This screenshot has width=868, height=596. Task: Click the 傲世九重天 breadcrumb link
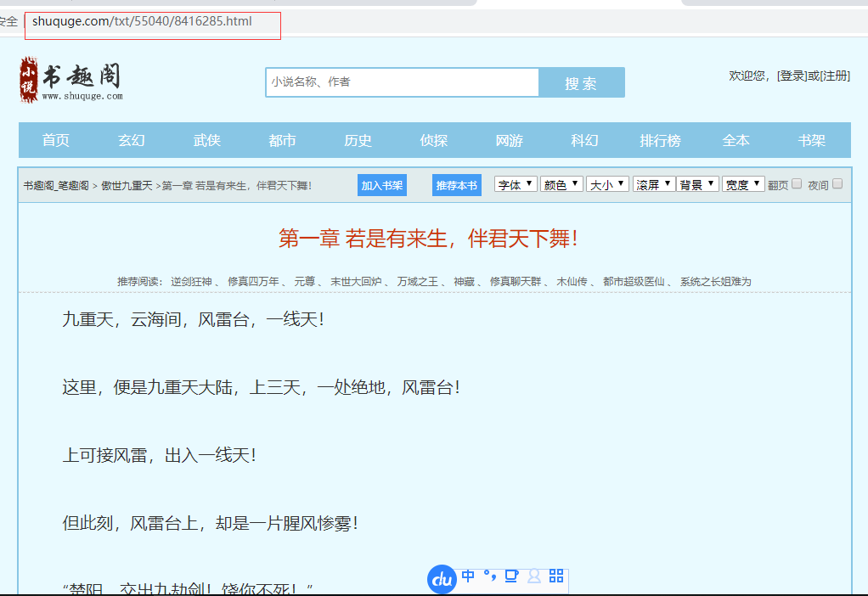coord(127,185)
